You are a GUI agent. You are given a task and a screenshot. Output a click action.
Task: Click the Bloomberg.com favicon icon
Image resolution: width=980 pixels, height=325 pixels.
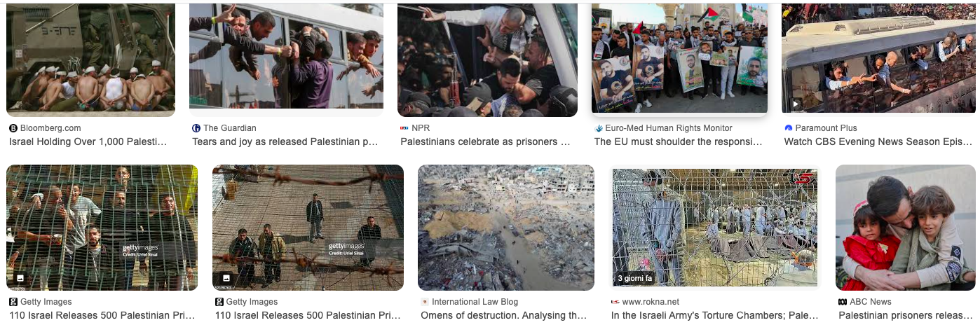click(13, 128)
